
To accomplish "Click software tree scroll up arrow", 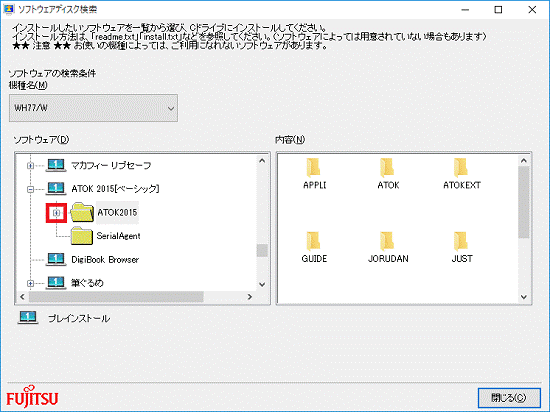I will pyautogui.click(x=262, y=161).
